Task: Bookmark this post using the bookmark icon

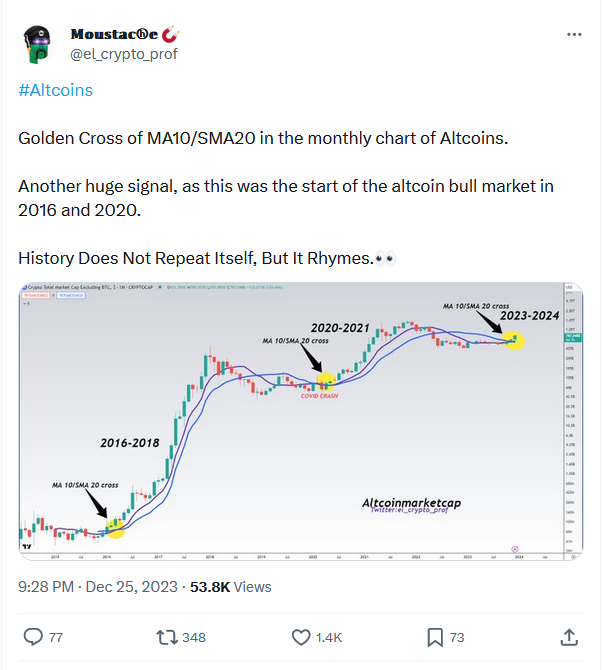Action: click(435, 637)
